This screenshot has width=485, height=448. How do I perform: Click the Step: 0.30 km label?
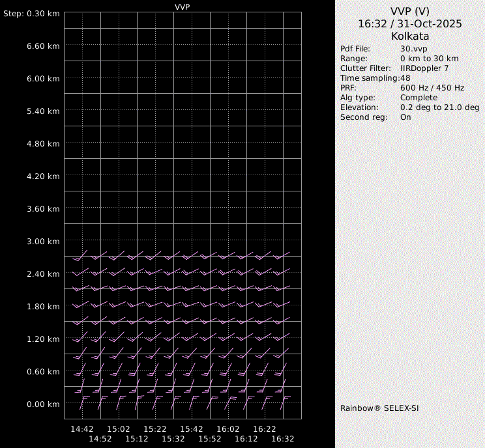point(31,14)
